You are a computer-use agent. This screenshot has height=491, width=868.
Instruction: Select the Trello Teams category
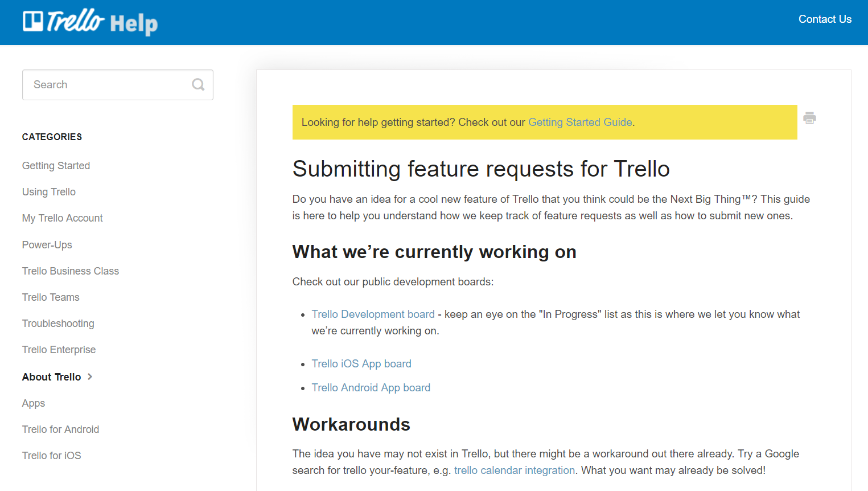point(50,297)
